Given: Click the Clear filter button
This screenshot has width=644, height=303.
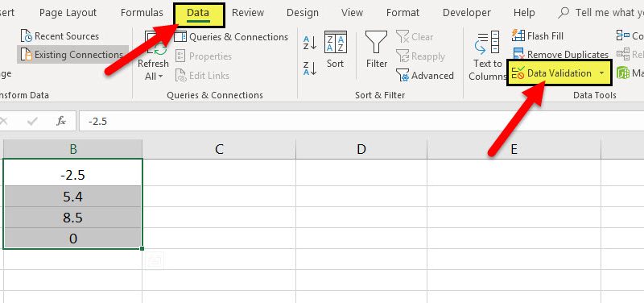Looking at the screenshot, I should tap(415, 37).
